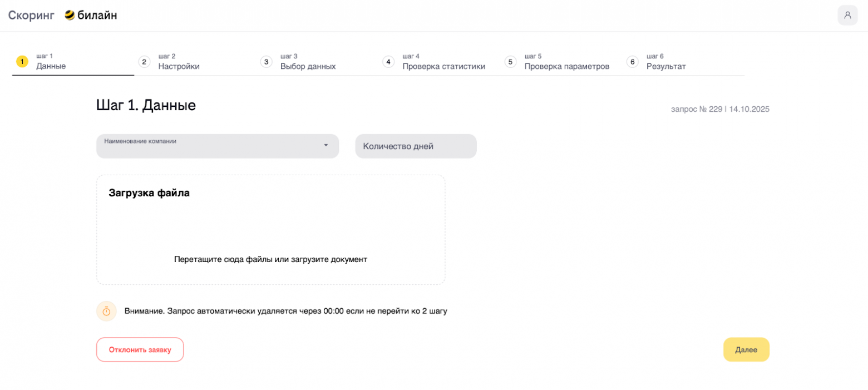Click the step 4 numbered circle
Viewport: 868px width, 390px height.
(x=388, y=62)
